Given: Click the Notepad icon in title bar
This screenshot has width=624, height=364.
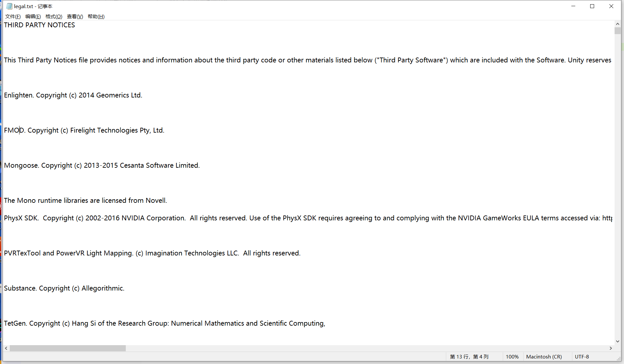Looking at the screenshot, I should pos(9,6).
